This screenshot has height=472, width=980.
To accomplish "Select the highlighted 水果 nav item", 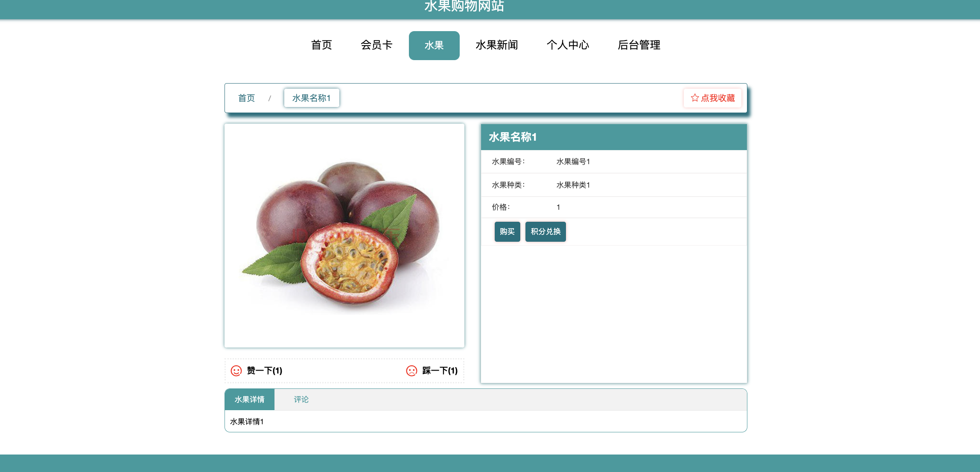I will pyautogui.click(x=434, y=45).
